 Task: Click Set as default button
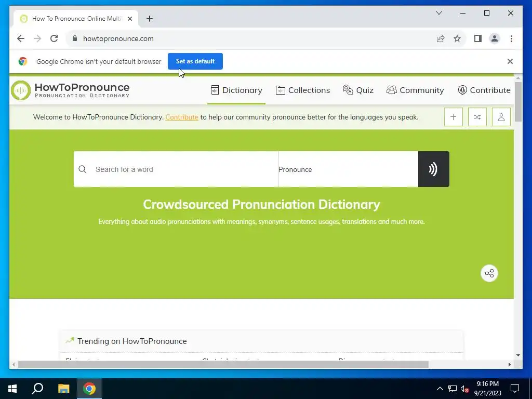click(x=195, y=61)
